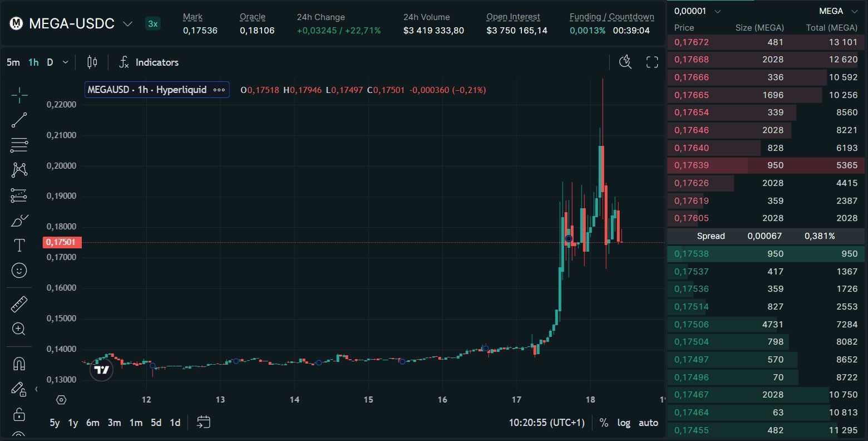This screenshot has height=441, width=868.
Task: Click the Funding / Countdown label
Action: (611, 17)
